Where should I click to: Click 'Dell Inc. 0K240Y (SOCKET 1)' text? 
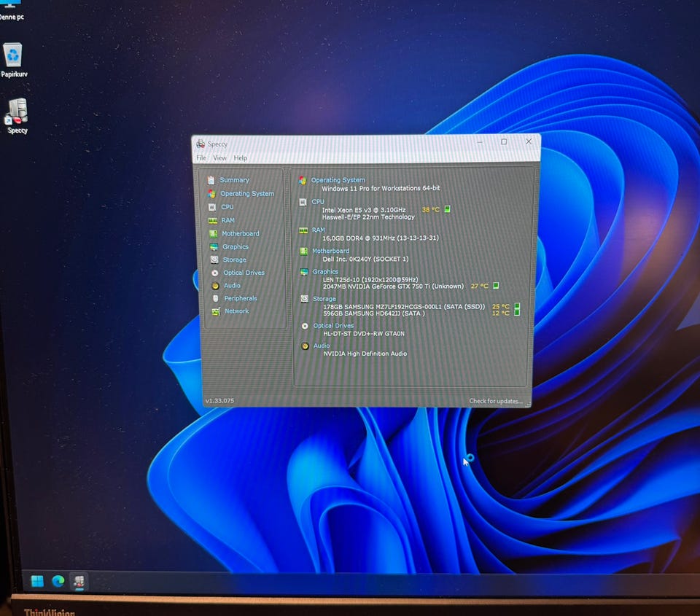pos(365,259)
